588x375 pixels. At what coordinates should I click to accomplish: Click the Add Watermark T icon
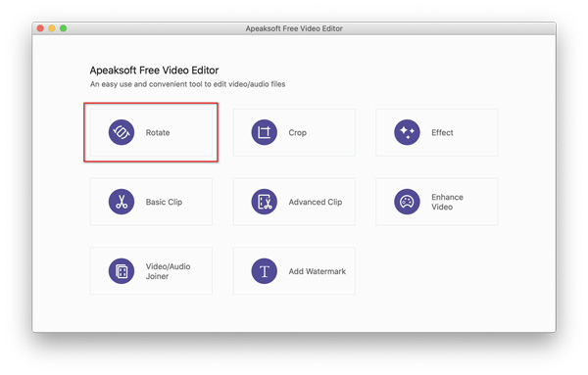pyautogui.click(x=264, y=271)
